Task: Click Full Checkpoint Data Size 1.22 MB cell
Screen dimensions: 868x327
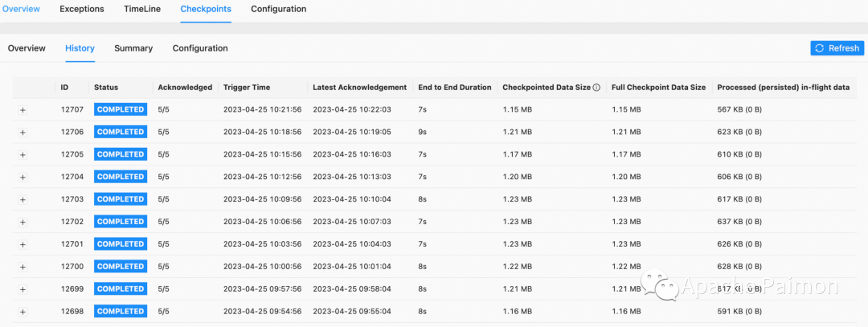Action: point(626,267)
